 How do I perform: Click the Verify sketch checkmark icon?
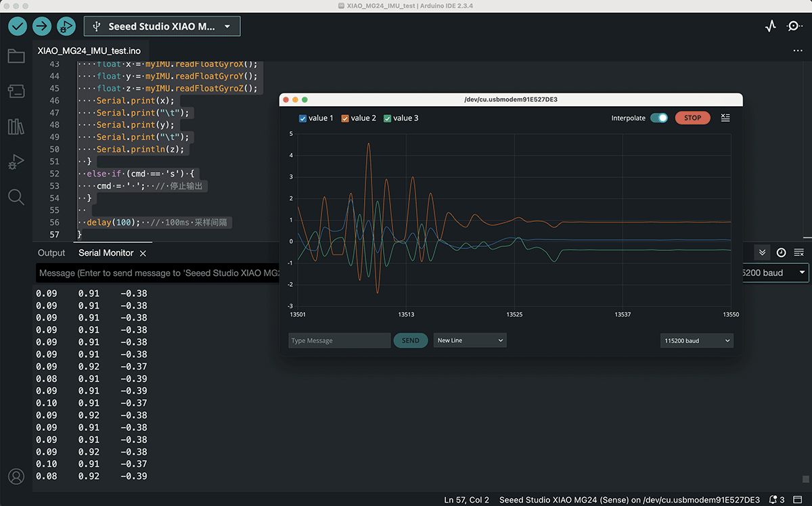(18, 26)
